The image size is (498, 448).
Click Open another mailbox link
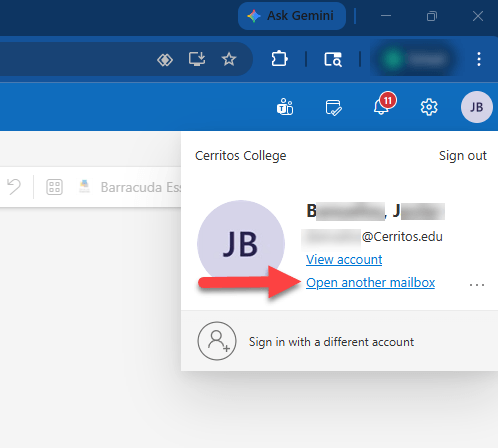[370, 283]
